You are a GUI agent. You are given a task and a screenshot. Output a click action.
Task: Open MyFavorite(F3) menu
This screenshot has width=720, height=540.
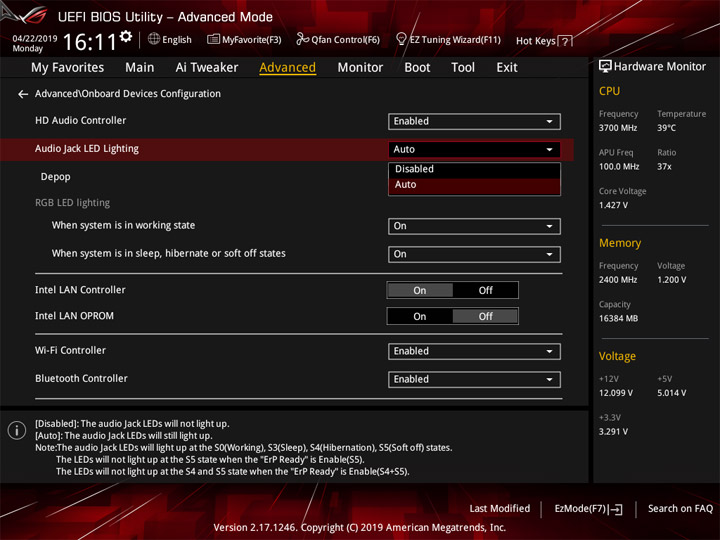[244, 40]
